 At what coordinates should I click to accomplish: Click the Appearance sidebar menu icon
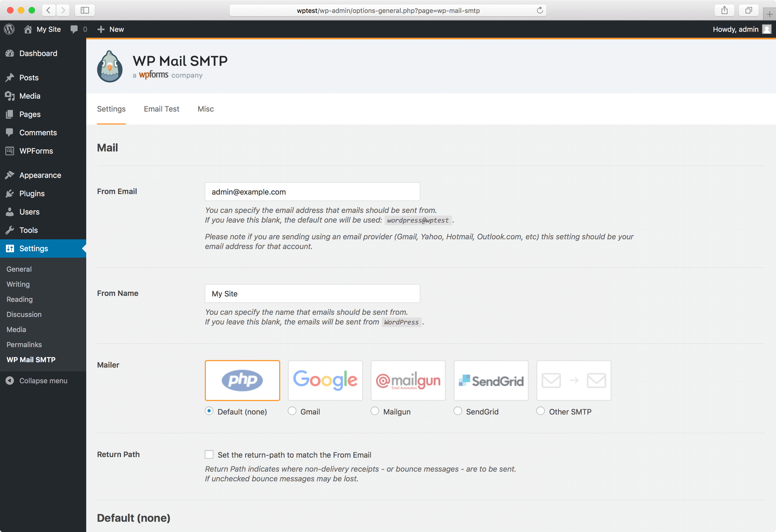click(11, 175)
